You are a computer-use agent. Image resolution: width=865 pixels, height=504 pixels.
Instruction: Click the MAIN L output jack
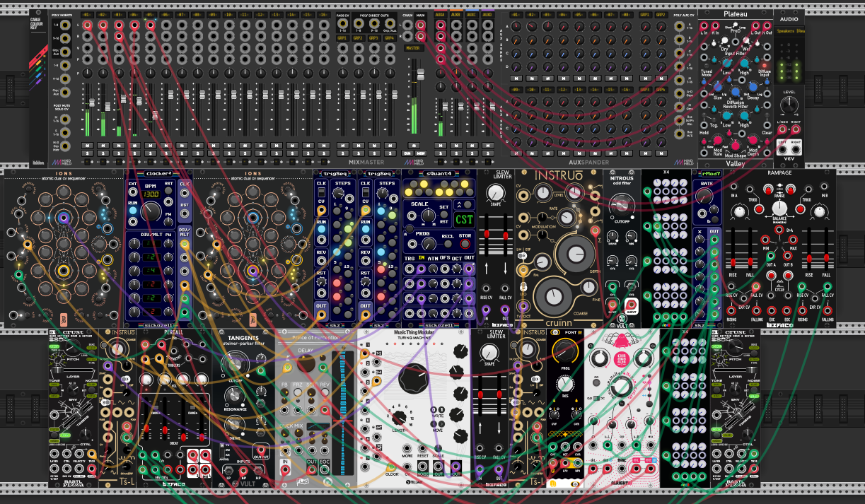(x=420, y=25)
